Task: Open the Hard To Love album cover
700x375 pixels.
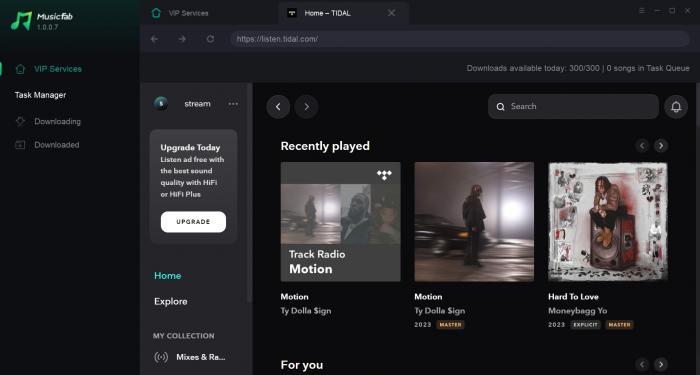Action: (608, 221)
